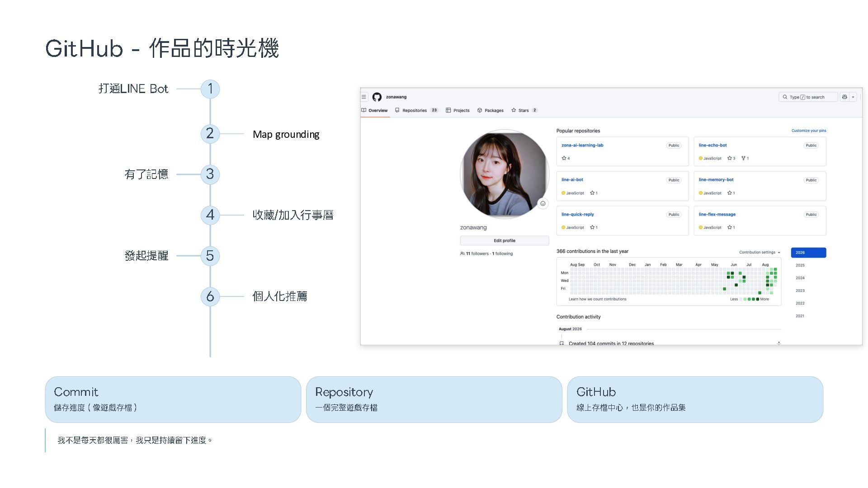Select the 2023 contribution year
The image size is (868, 488).
pos(800,291)
